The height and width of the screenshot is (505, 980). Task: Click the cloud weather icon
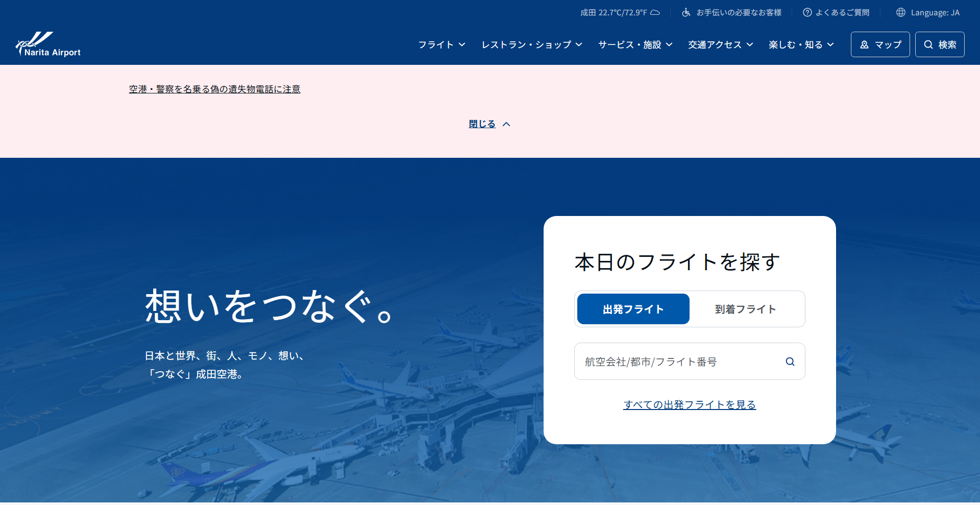pyautogui.click(x=655, y=12)
